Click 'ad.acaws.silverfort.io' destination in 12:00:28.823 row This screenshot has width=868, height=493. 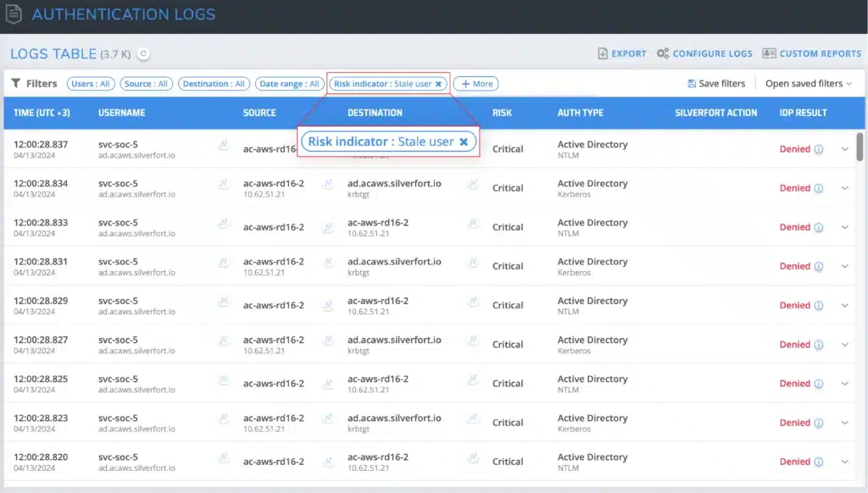click(394, 418)
